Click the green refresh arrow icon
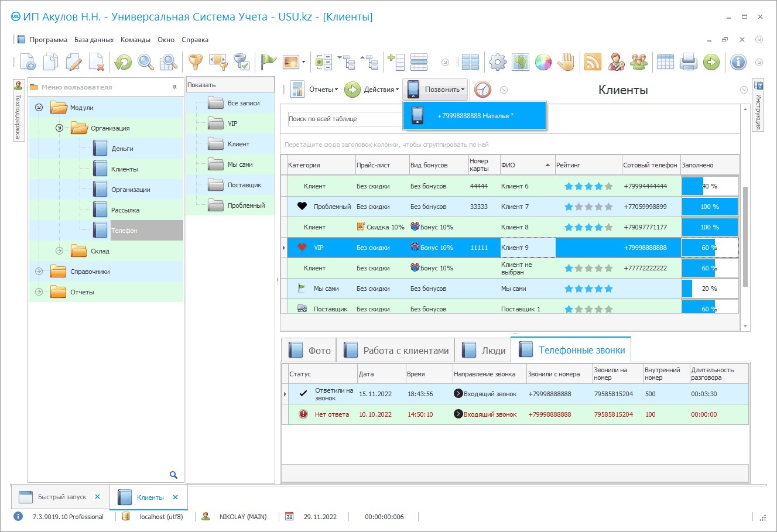This screenshot has height=532, width=777. pyautogui.click(x=123, y=62)
